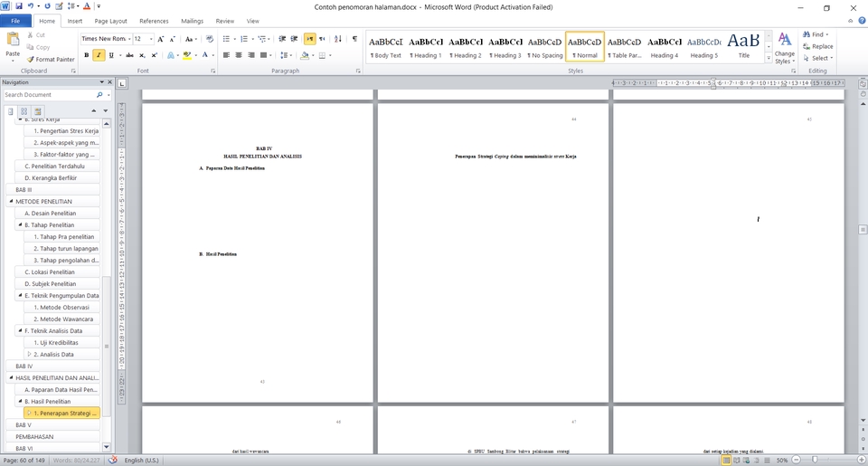Click Numbering list icon
Image resolution: width=868 pixels, height=466 pixels.
243,39
